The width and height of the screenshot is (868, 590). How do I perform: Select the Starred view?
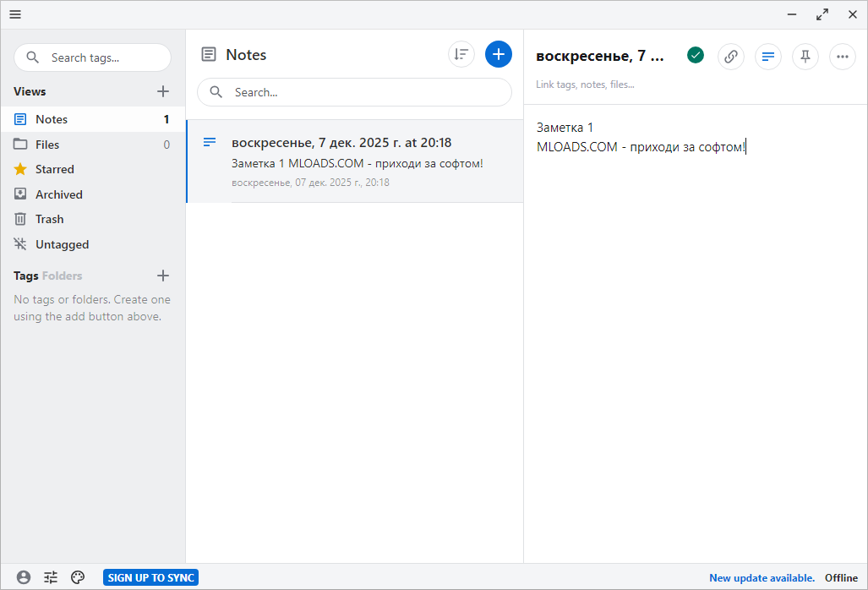[53, 168]
